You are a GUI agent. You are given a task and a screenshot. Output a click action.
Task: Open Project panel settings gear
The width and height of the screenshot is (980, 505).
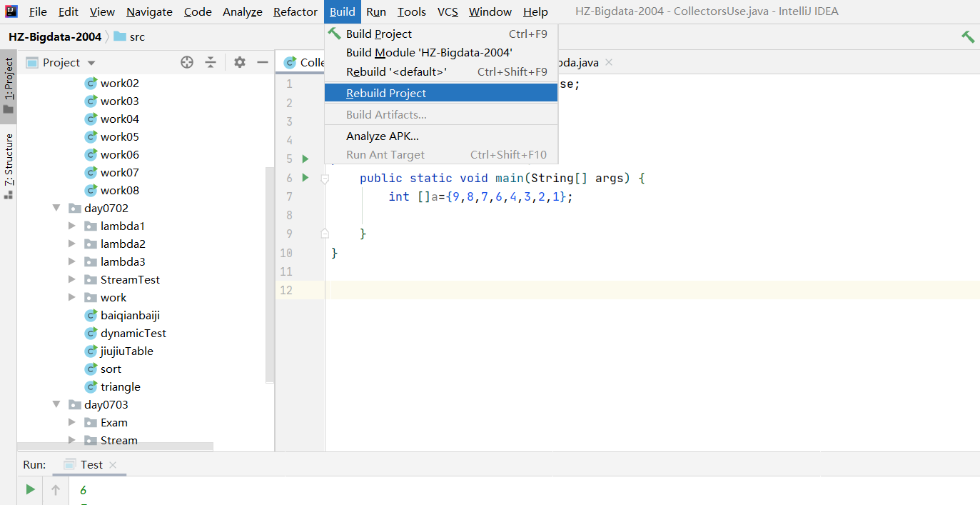[240, 62]
